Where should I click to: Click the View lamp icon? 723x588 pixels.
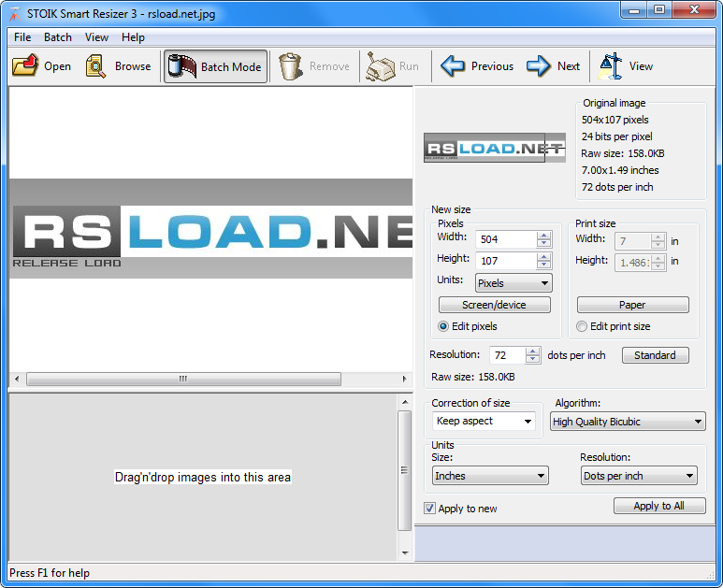point(610,66)
